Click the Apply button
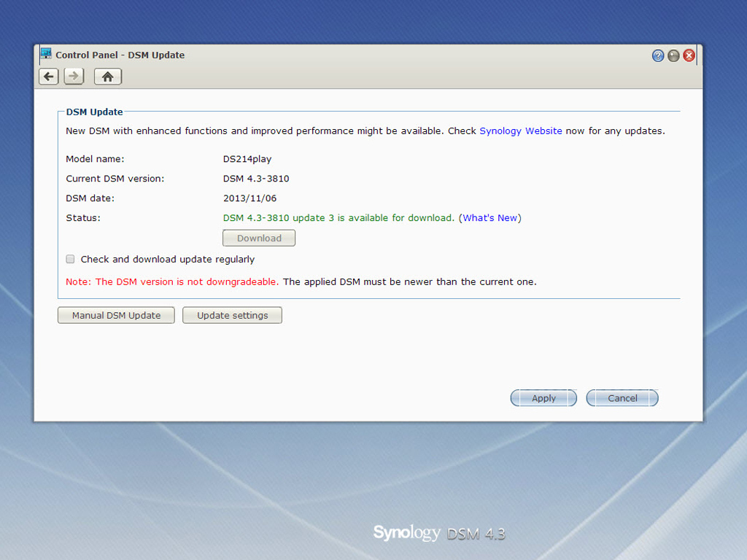 click(x=543, y=398)
